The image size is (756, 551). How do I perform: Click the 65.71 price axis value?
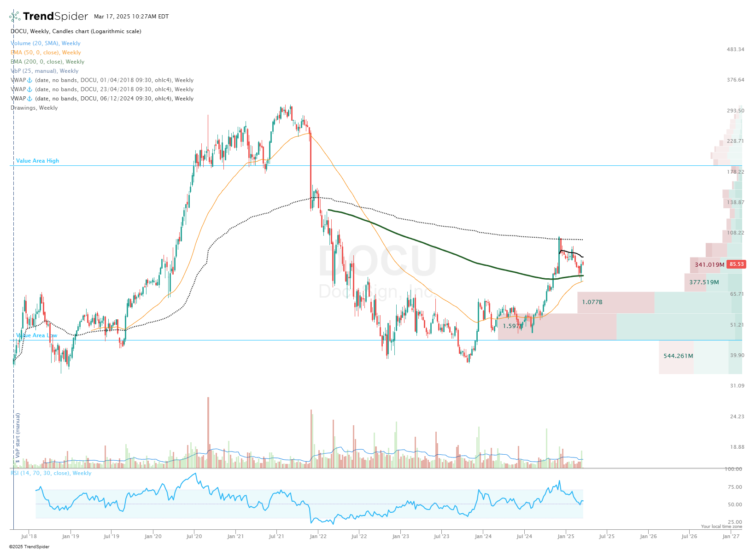click(737, 294)
